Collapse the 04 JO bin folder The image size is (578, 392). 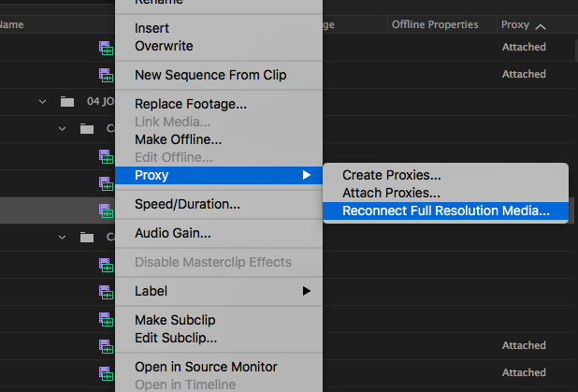42,101
